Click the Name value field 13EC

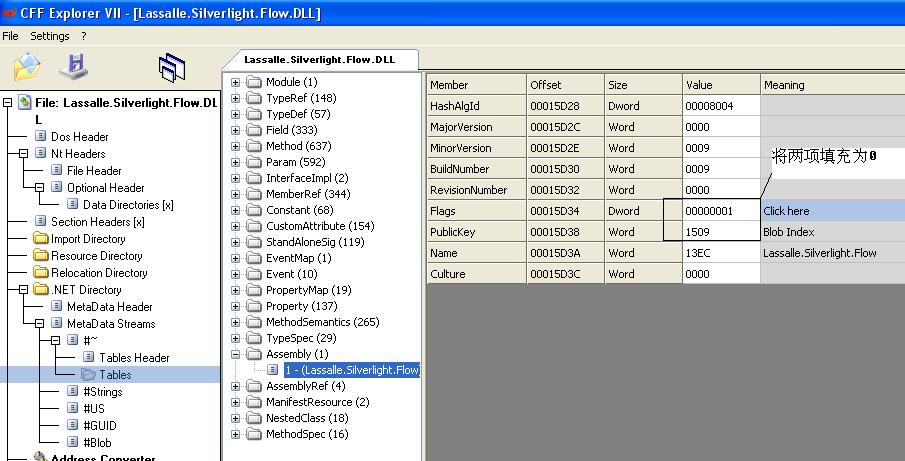coord(721,253)
